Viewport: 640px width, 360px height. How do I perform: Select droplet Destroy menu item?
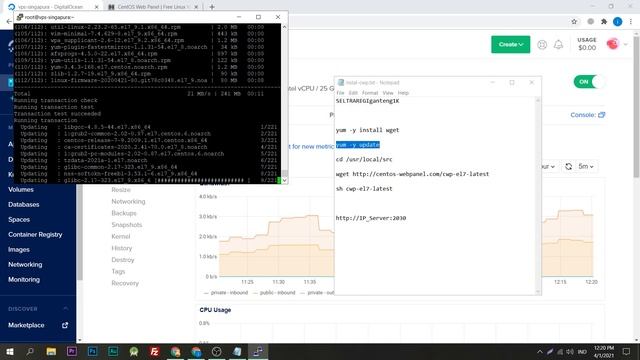(x=122, y=260)
